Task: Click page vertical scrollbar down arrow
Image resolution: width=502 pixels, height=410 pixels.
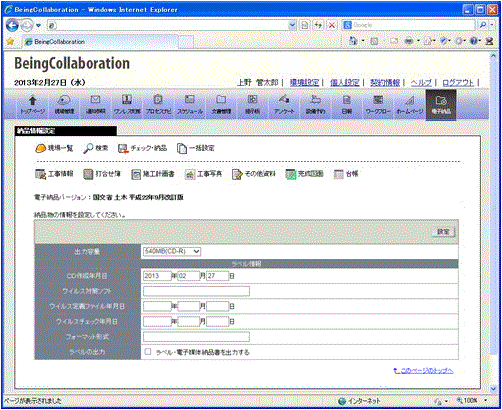Action: [x=493, y=388]
